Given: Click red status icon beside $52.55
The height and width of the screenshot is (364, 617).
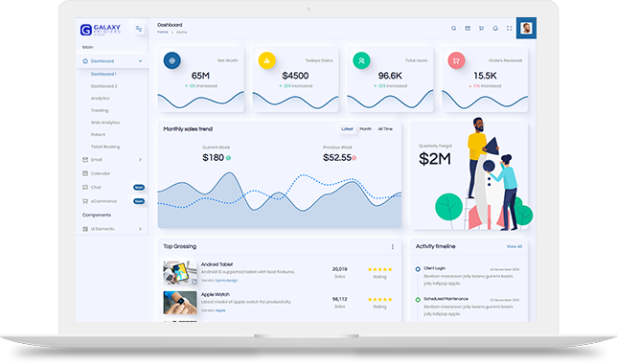Looking at the screenshot, I should coord(354,158).
